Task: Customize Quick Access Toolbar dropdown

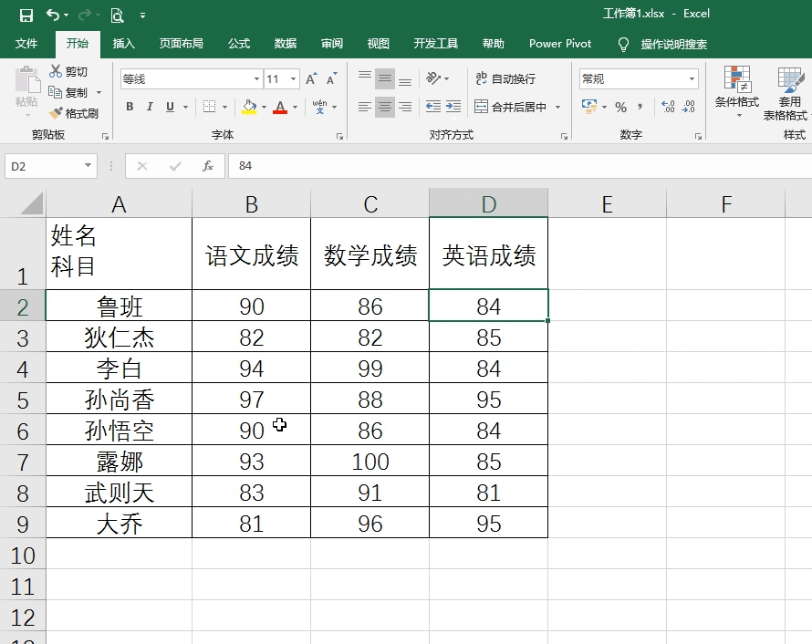Action: coord(142,16)
